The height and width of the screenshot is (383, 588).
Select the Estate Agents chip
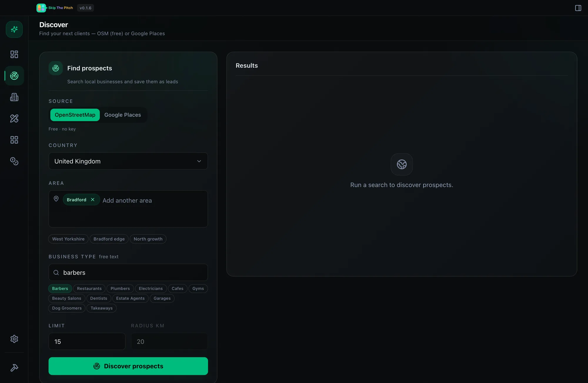coord(131,298)
